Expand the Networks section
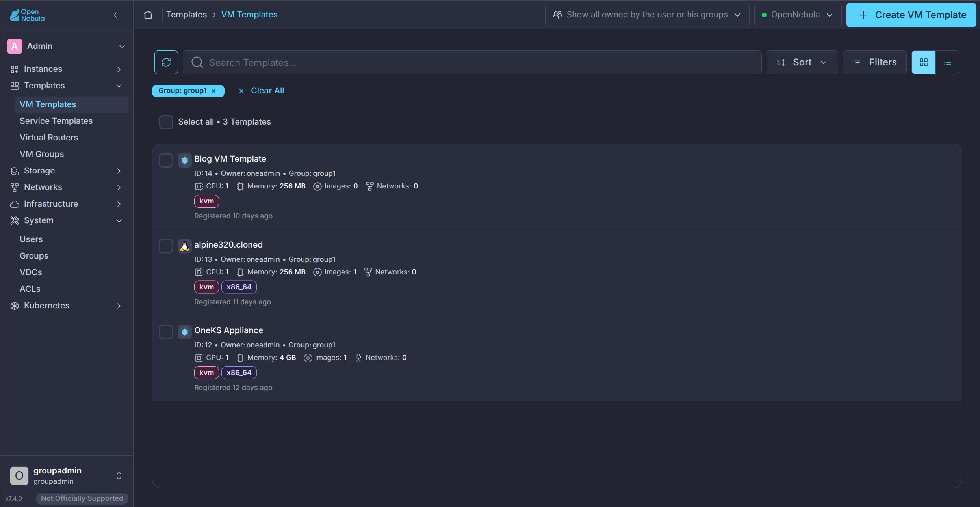The height and width of the screenshot is (507, 980). coord(119,187)
